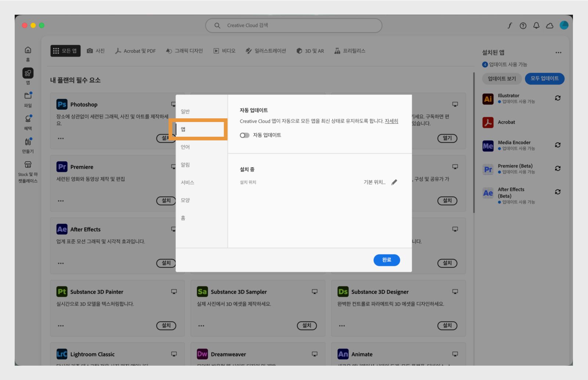Open Premiere card more options (…)
This screenshot has width=588, height=380.
tap(61, 201)
